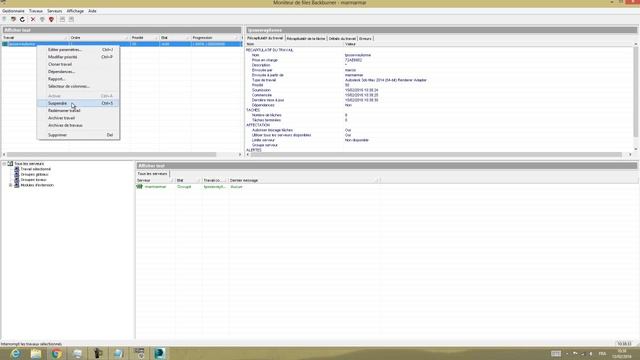
Task: Open the Gestionnaire menu
Action: [13, 11]
